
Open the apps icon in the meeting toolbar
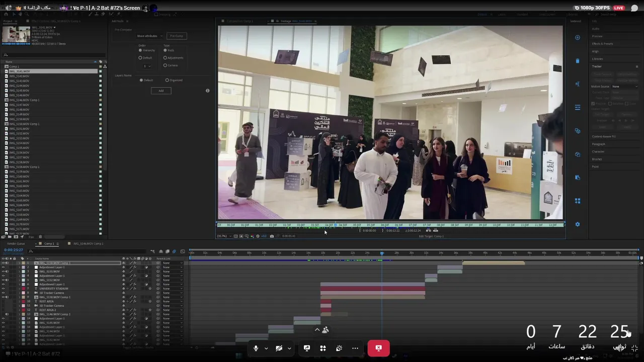pyautogui.click(x=323, y=348)
